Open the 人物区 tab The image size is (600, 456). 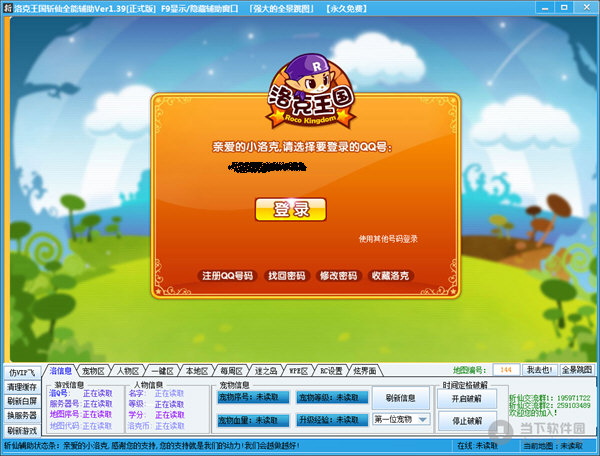(x=128, y=371)
